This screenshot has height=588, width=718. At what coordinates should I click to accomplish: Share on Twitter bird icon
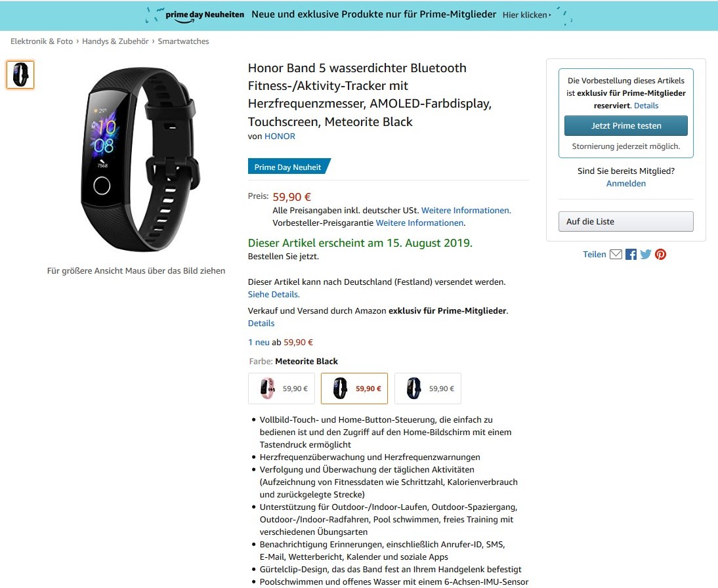(x=646, y=254)
